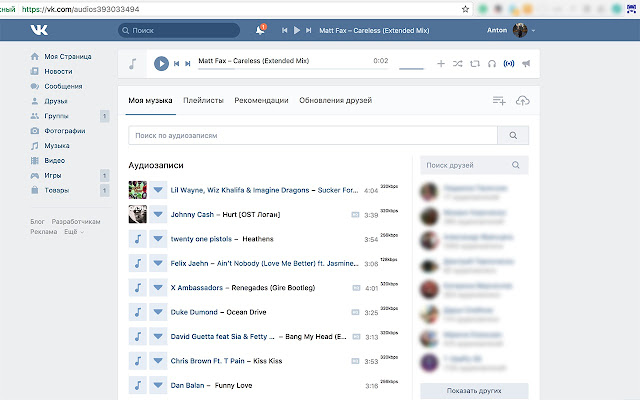
Task: Click the VK logo in the header
Action: 39,30
